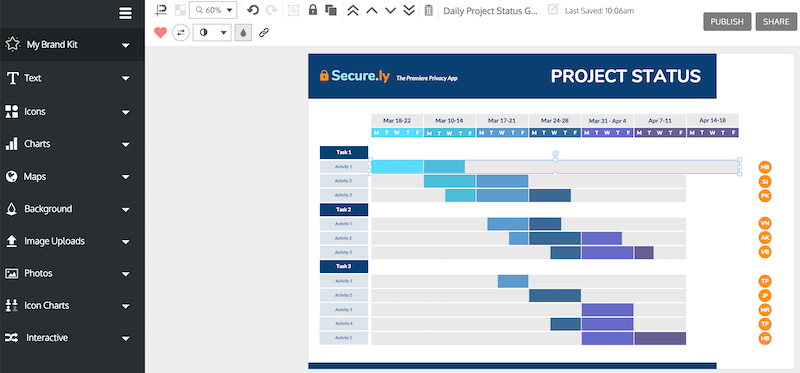Expand arrow next to Icon Charts

click(x=126, y=306)
